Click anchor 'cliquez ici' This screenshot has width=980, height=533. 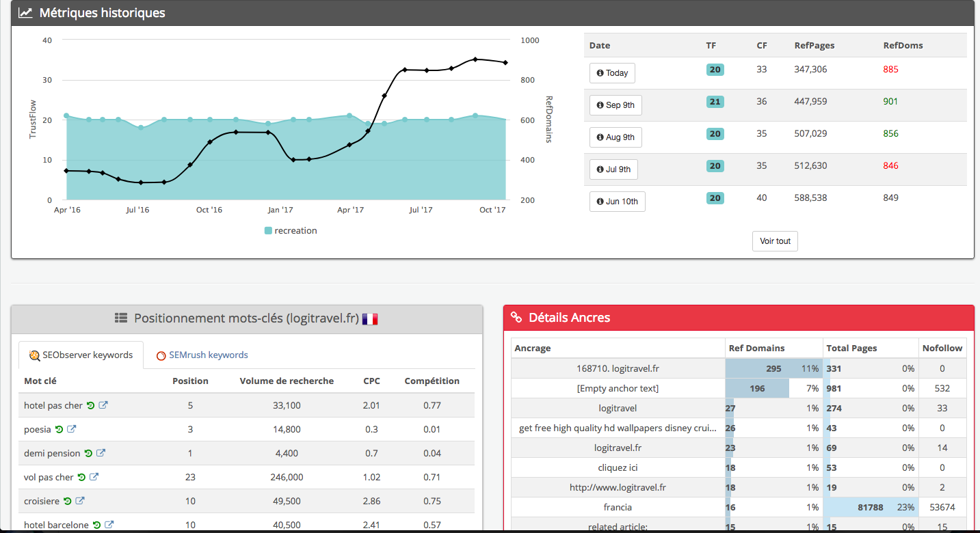coord(618,468)
